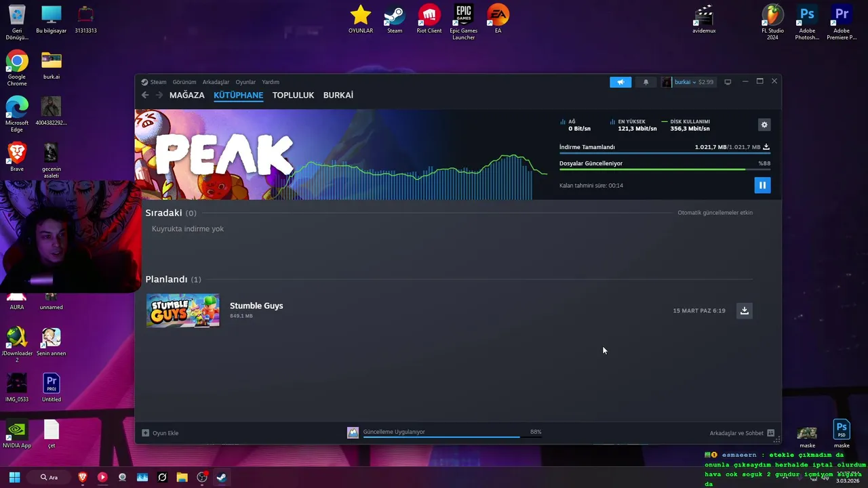Screen dimensions: 868x488
Task: Pause the PEAK update with the blue pause button
Action: click(762, 185)
